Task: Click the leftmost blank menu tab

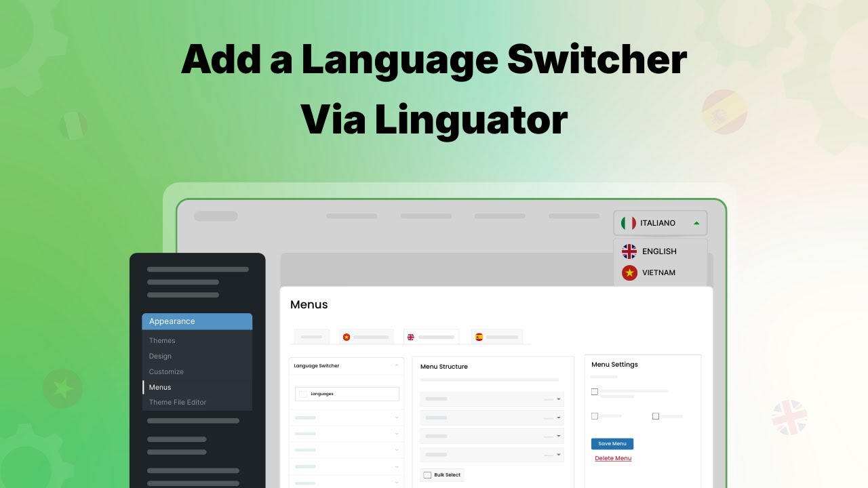Action: coord(311,335)
